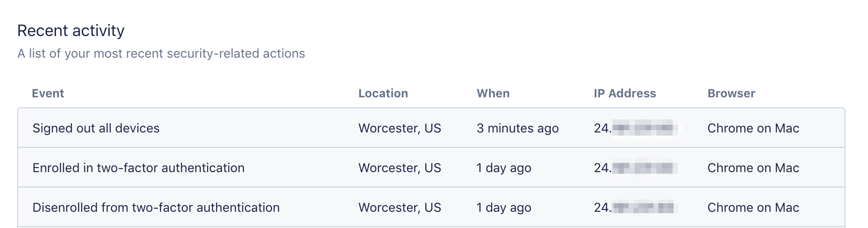Select the Browser column header

(731, 93)
